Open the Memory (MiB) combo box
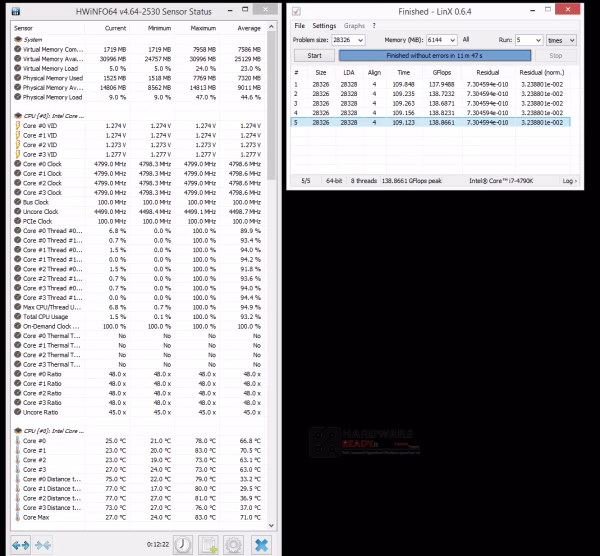Screen dimensions: 600x556 pyautogui.click(x=442, y=40)
